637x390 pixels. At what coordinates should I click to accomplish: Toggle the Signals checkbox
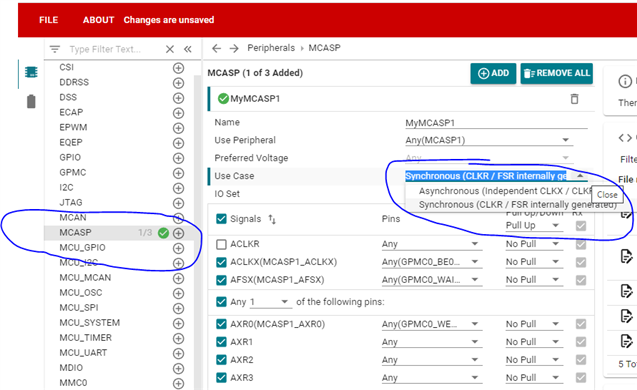[x=221, y=219]
